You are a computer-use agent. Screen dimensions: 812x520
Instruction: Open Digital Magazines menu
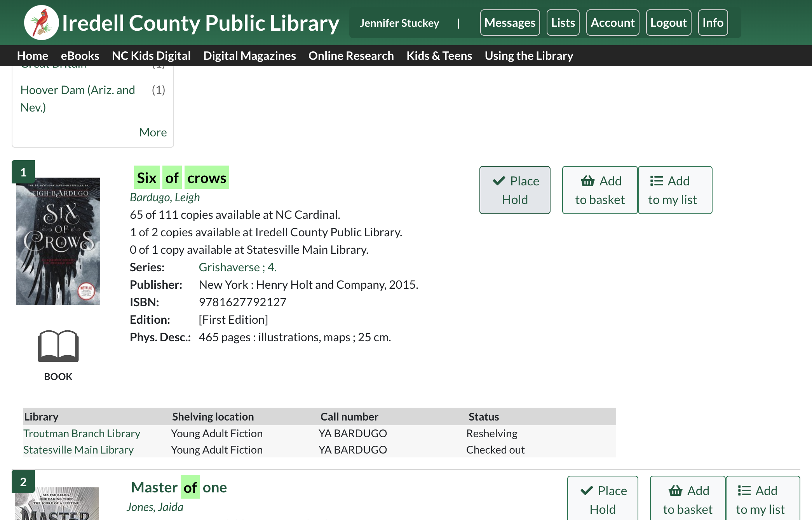click(249, 56)
